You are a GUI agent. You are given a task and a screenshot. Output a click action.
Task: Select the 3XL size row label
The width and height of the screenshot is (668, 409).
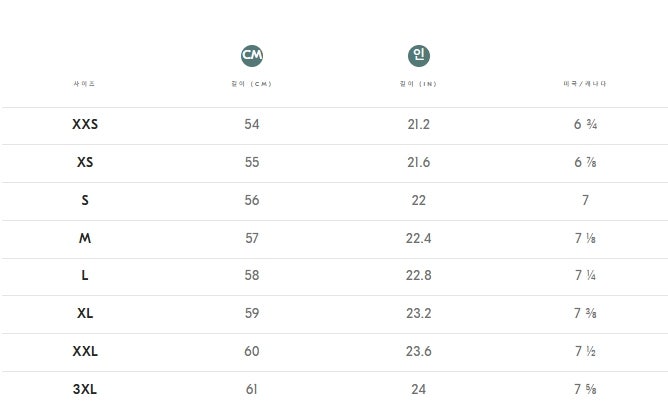85,389
